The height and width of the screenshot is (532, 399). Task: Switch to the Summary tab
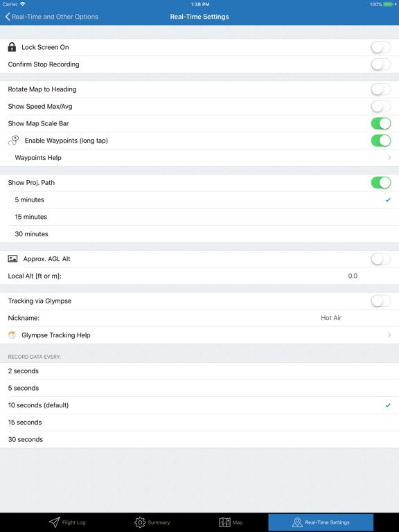point(152,522)
